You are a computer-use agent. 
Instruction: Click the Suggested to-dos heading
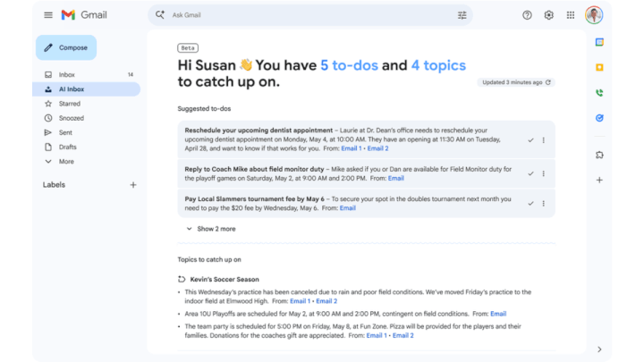tap(204, 109)
